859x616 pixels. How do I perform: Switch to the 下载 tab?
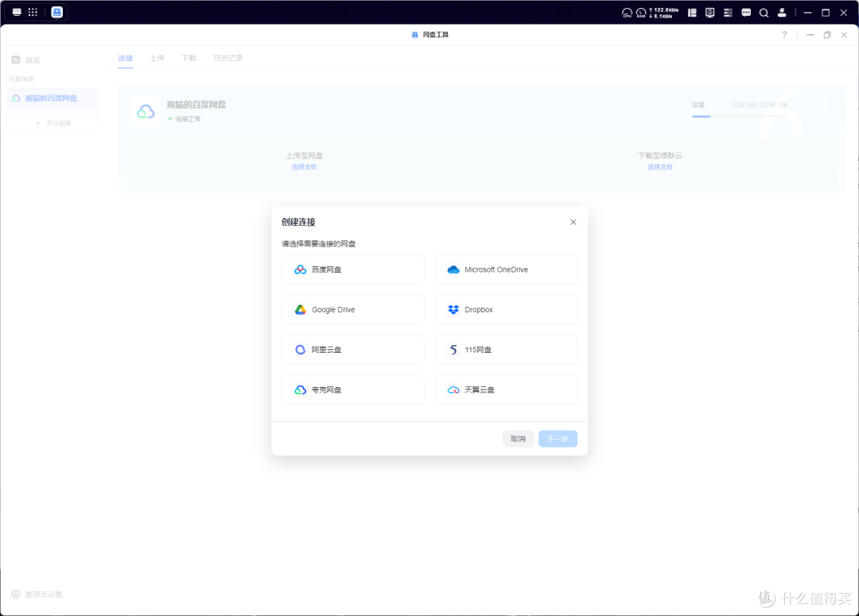tap(189, 58)
